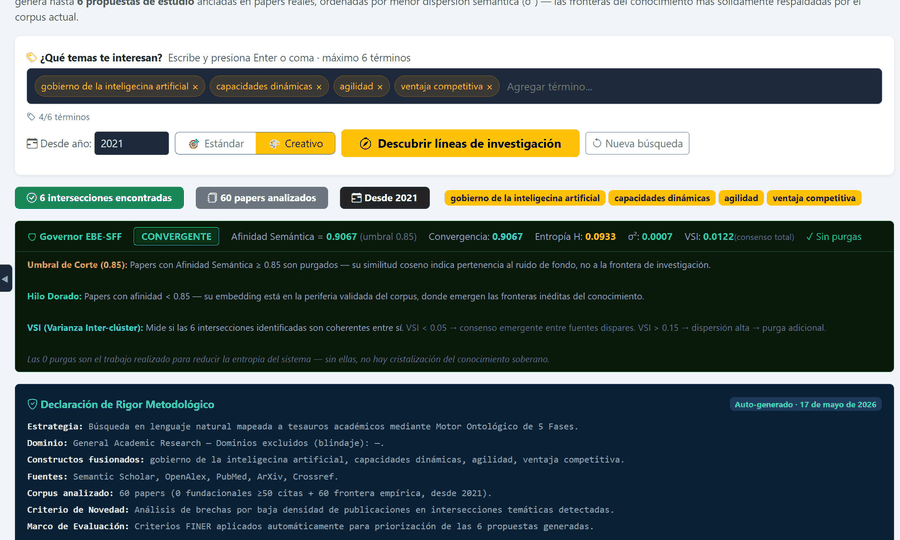Viewport: 900px width, 540px height.
Task: Click the 'Constructos fusionados:' line
Action: [325, 460]
